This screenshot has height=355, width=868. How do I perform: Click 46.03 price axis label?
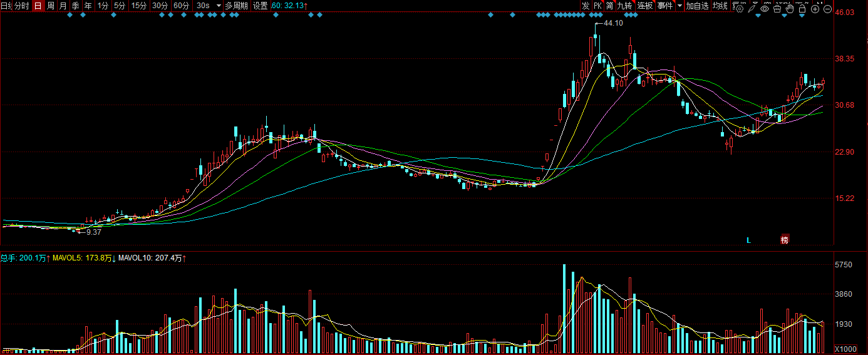(x=845, y=13)
